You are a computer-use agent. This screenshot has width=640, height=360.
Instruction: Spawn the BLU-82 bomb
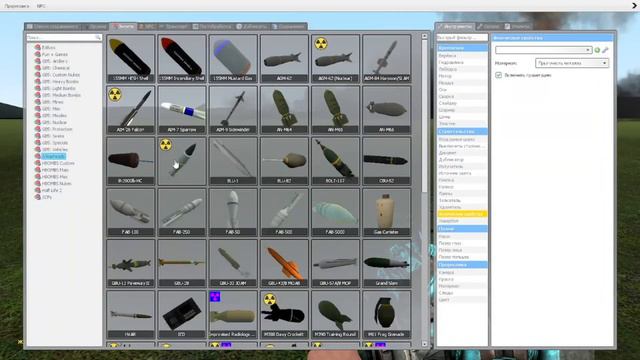click(284, 161)
